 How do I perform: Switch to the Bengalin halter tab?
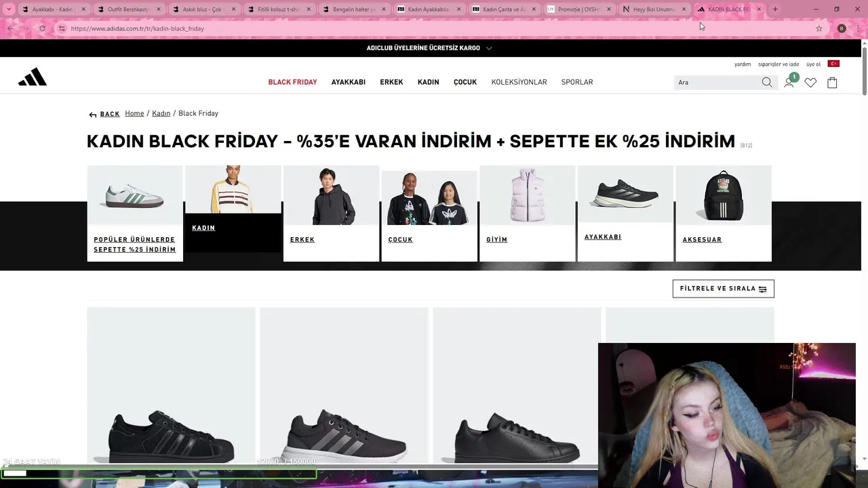[x=353, y=9]
